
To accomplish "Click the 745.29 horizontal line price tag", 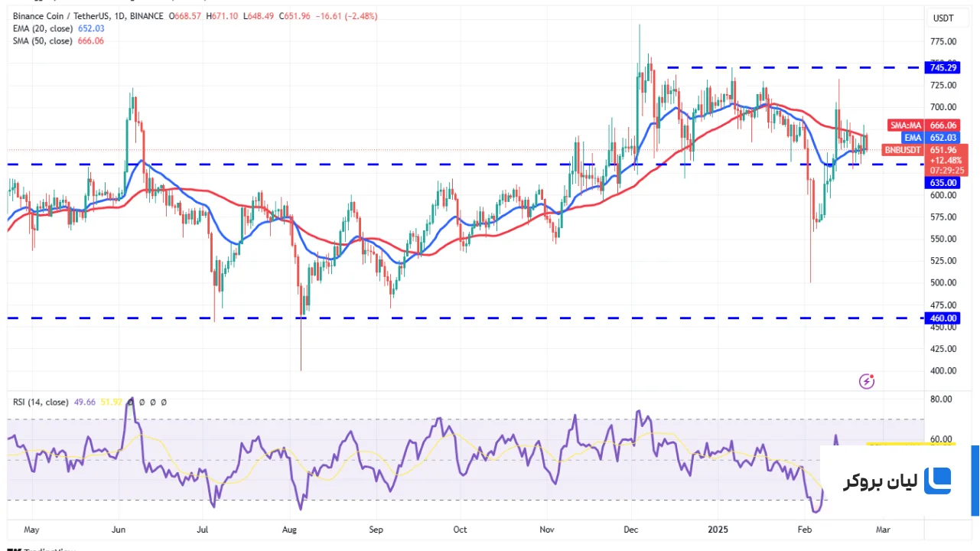I will (943, 67).
